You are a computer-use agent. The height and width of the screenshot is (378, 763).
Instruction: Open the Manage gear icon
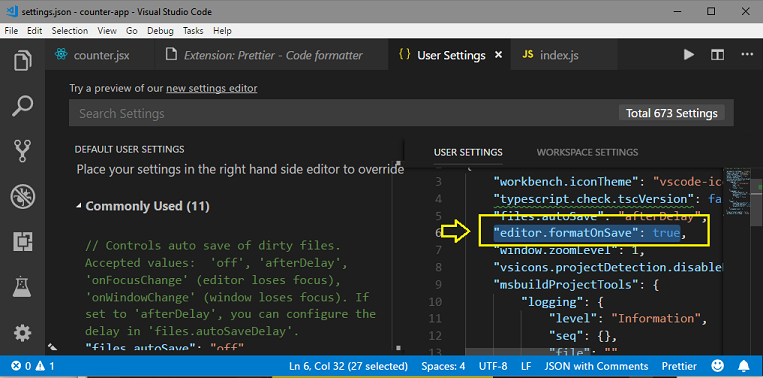(22, 333)
